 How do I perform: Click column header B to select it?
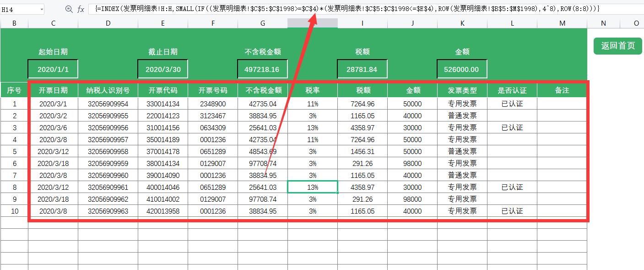pos(14,22)
